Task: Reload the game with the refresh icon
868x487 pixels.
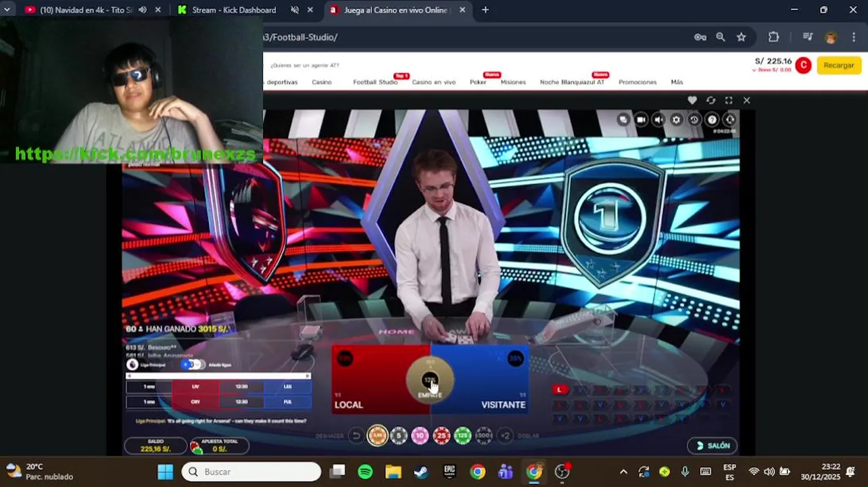Action: coord(710,100)
